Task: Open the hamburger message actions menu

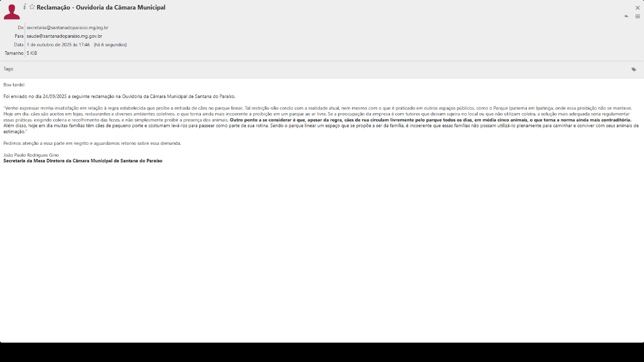Action: coord(637,16)
